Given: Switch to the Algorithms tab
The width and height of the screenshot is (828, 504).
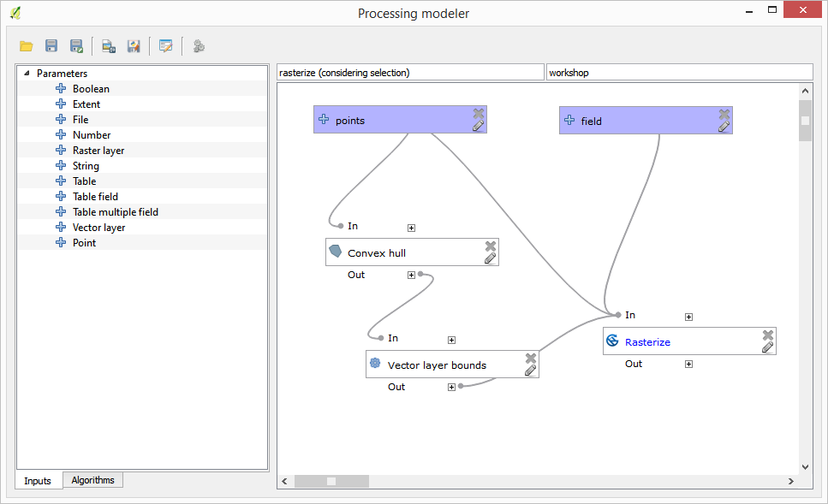Looking at the screenshot, I should 92,480.
